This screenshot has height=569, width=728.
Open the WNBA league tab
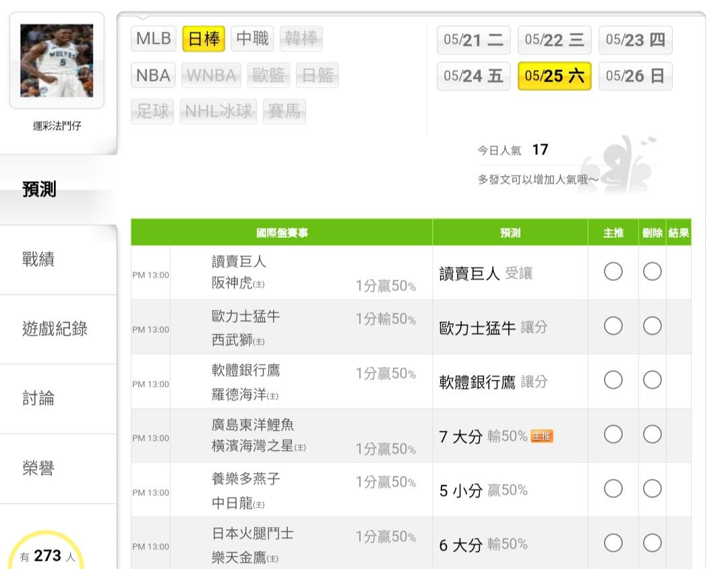click(211, 75)
